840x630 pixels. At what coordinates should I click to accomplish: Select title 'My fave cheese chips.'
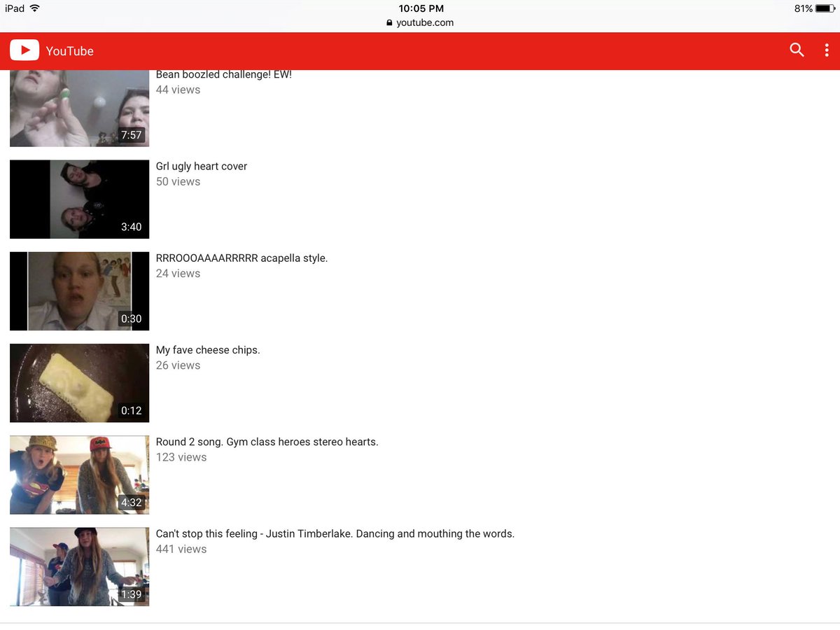click(x=208, y=350)
